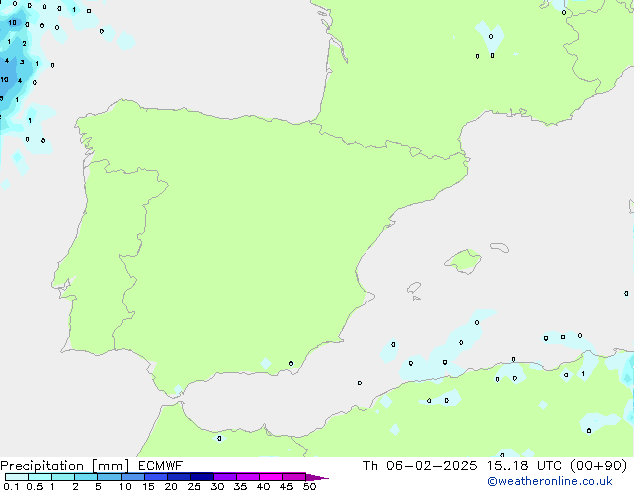This screenshot has width=634, height=490.
Task: Click the 20 to 25 mm legend swatch
Action: click(179, 477)
